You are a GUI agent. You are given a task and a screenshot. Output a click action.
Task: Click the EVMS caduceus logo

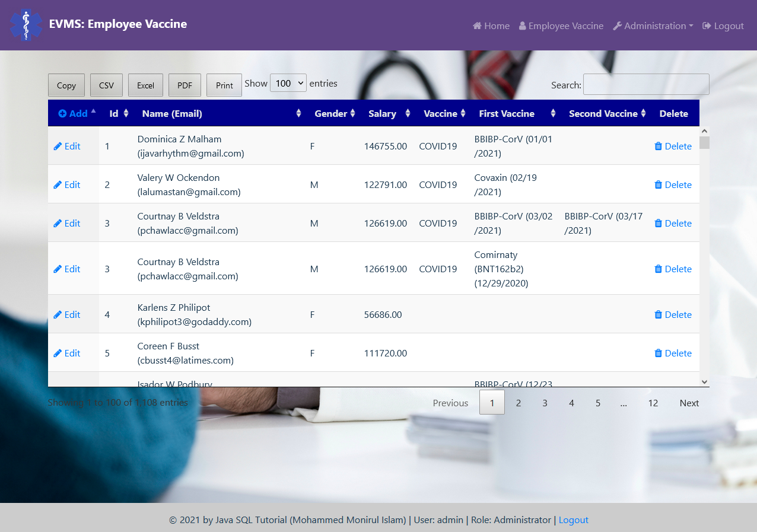[26, 25]
